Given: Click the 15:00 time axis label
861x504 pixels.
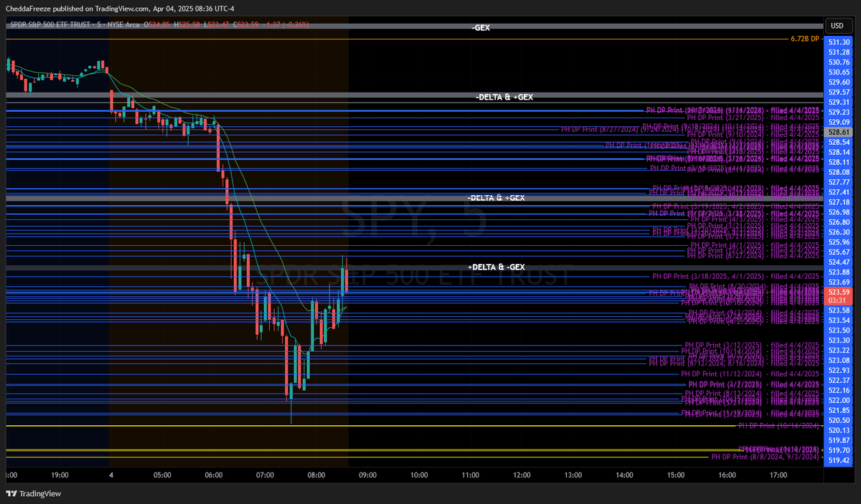Looking at the screenshot, I should click(676, 475).
